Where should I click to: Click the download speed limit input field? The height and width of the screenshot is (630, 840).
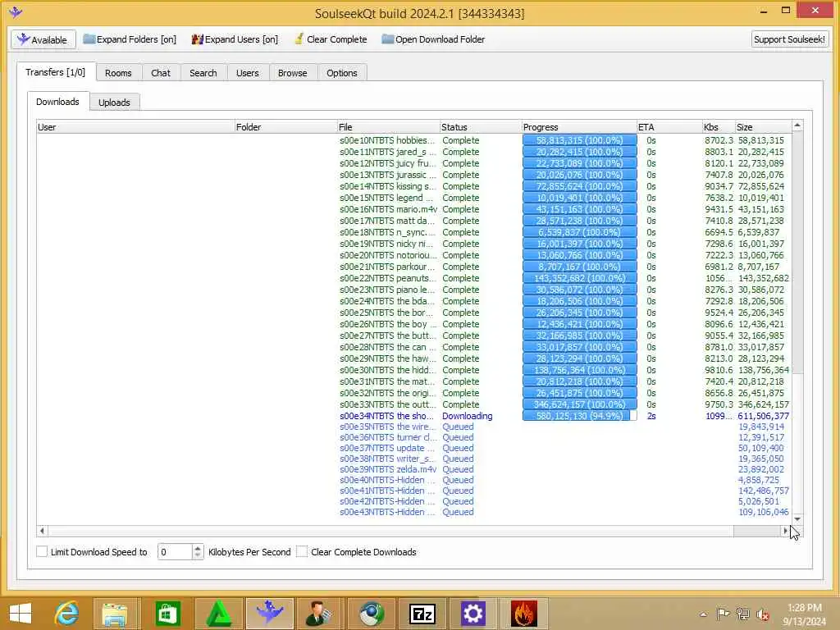click(x=176, y=552)
